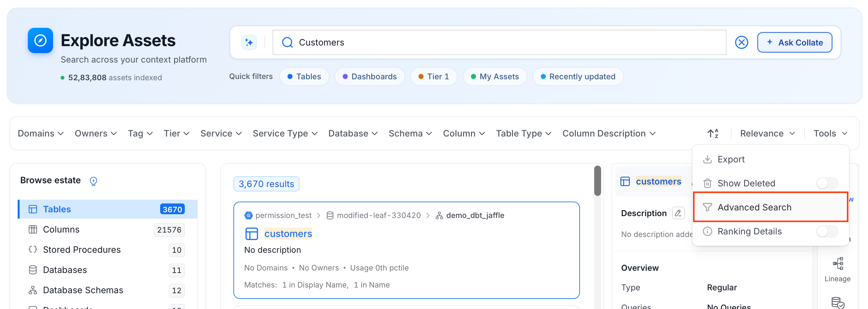Apply the My Assets quick filter

[x=495, y=76]
